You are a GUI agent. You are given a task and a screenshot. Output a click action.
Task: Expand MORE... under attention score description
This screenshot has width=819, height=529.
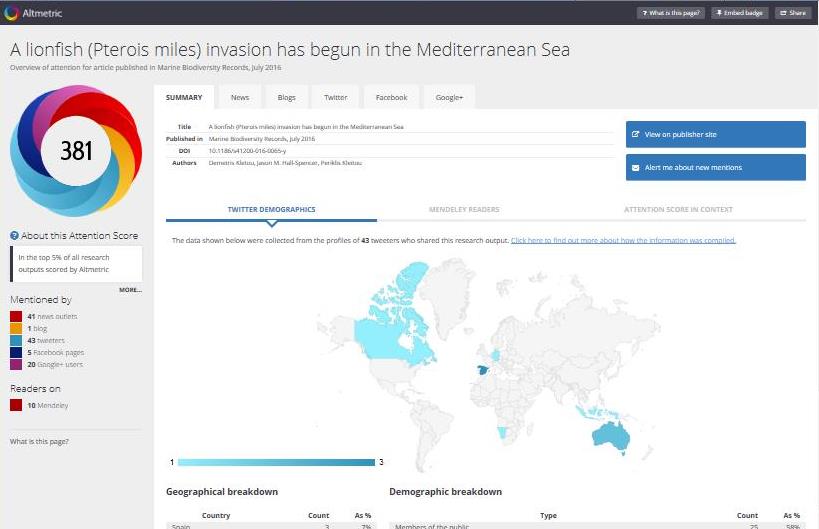pyautogui.click(x=130, y=290)
